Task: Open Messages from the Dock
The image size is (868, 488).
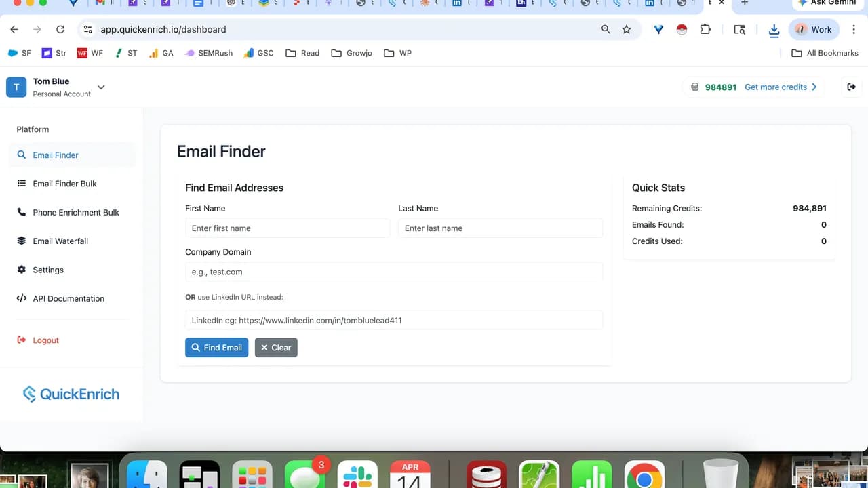Action: tap(304, 475)
